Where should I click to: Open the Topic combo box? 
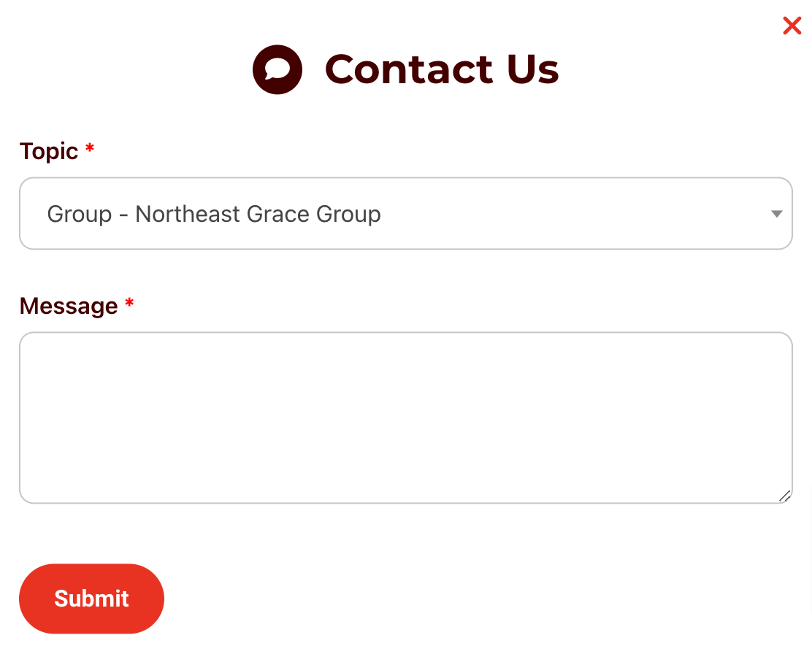406,213
